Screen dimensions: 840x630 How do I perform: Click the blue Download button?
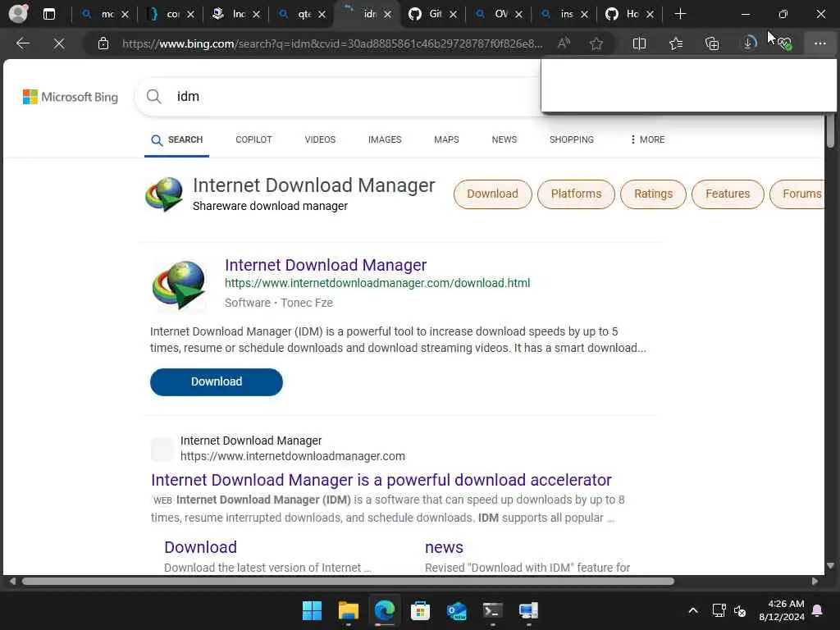coord(217,382)
